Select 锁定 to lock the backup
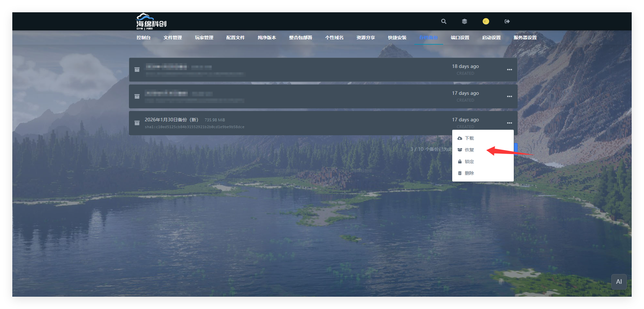Viewport: 644px width, 309px height. [x=469, y=161]
